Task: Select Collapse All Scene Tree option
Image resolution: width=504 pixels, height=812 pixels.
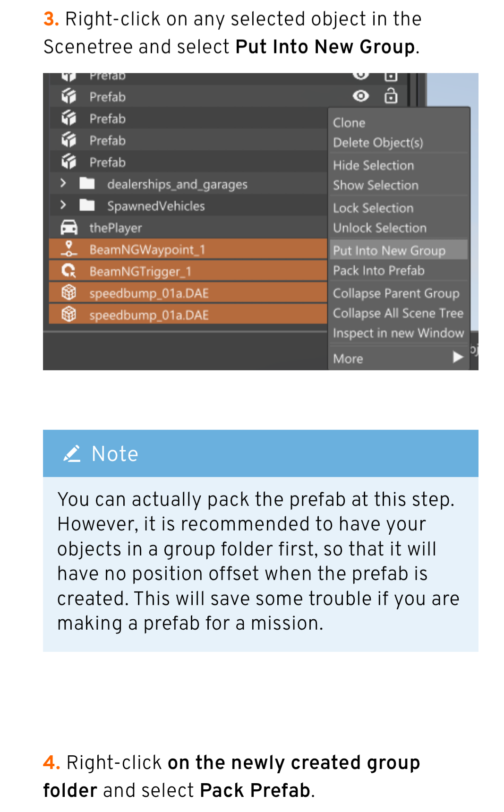Action: click(398, 313)
